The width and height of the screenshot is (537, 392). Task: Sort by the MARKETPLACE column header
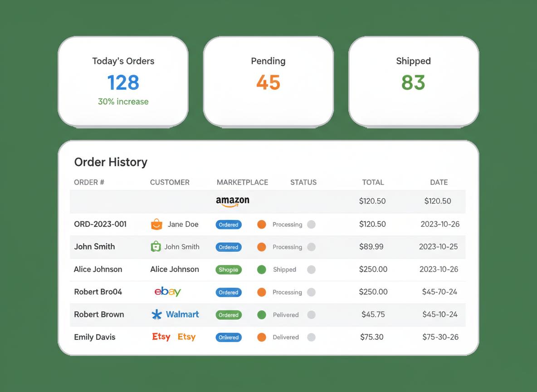tap(243, 182)
